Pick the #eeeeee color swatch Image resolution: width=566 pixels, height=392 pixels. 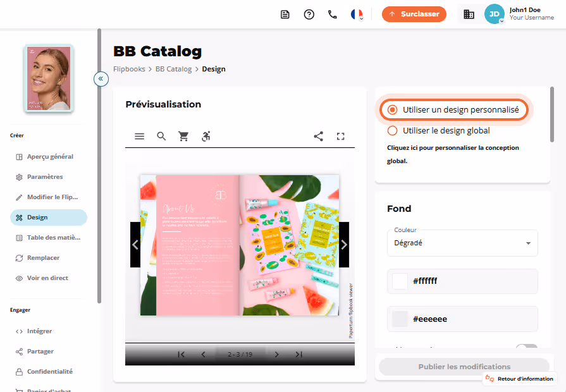pos(400,319)
